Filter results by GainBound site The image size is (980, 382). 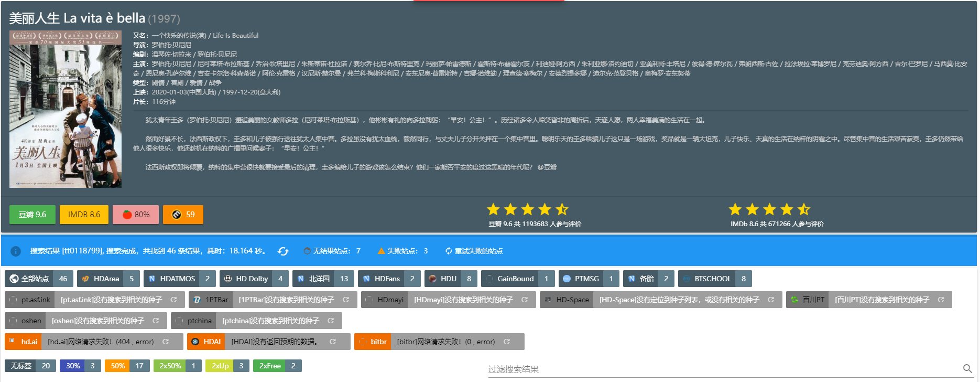tap(518, 279)
